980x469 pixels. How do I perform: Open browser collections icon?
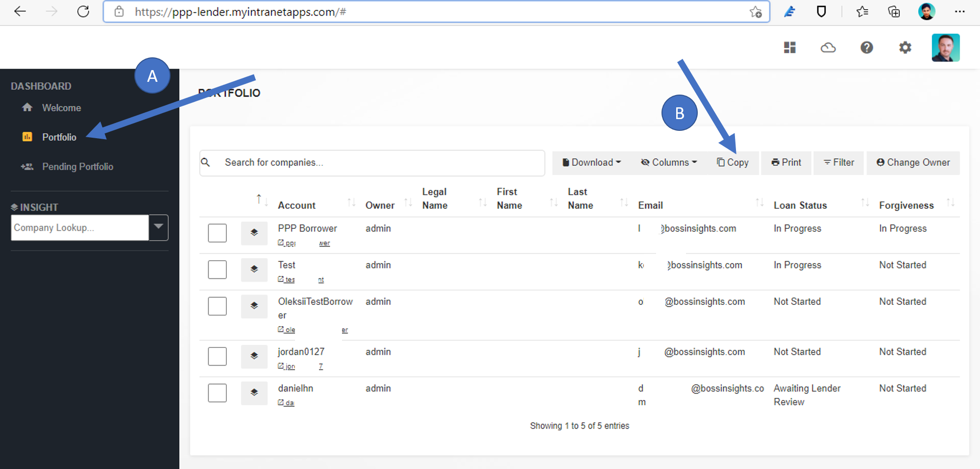point(894,11)
